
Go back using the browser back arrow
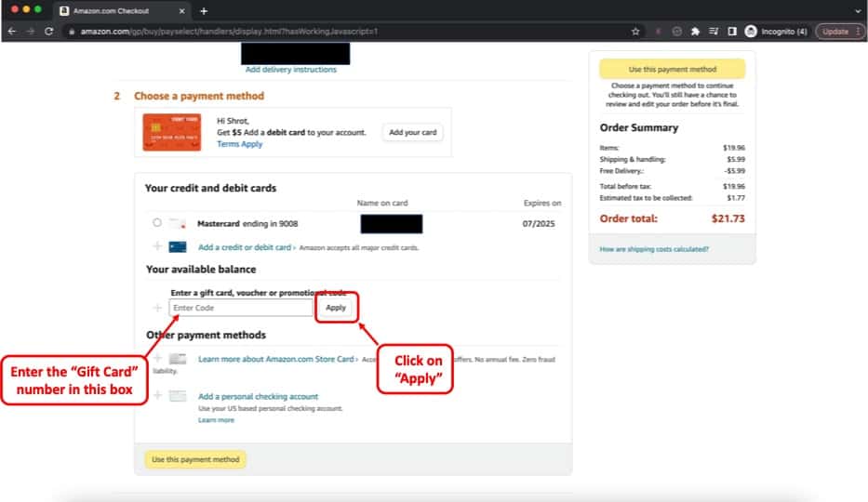12,32
